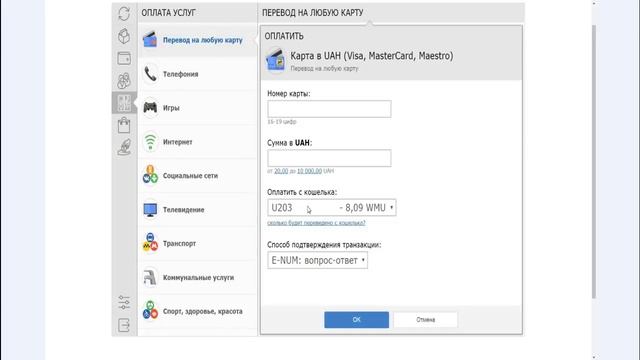Click the faucet icon for Коммунальные услуги
This screenshot has width=640, height=360.
[150, 277]
